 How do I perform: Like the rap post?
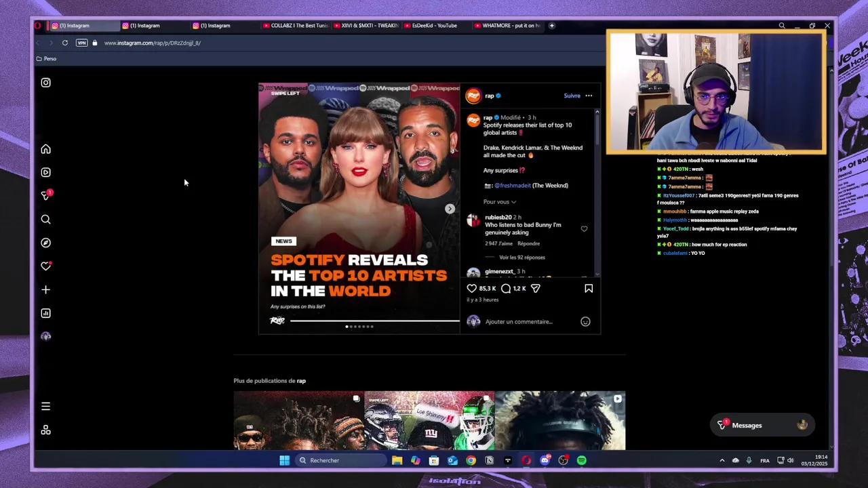pos(471,289)
